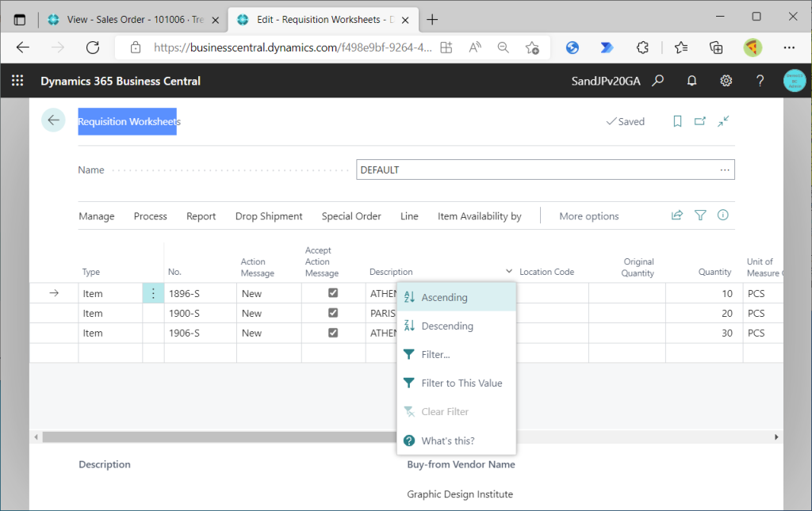This screenshot has height=511, width=812.
Task: Open the Line action menu
Action: click(409, 215)
